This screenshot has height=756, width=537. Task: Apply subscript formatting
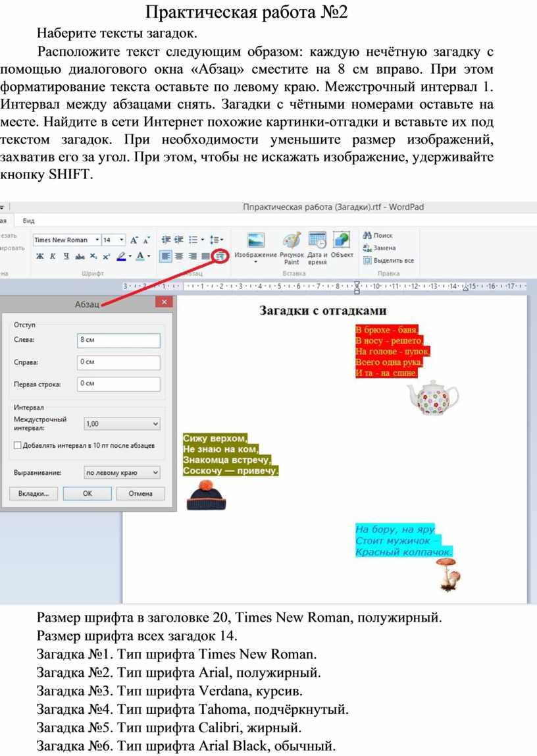[x=93, y=256]
